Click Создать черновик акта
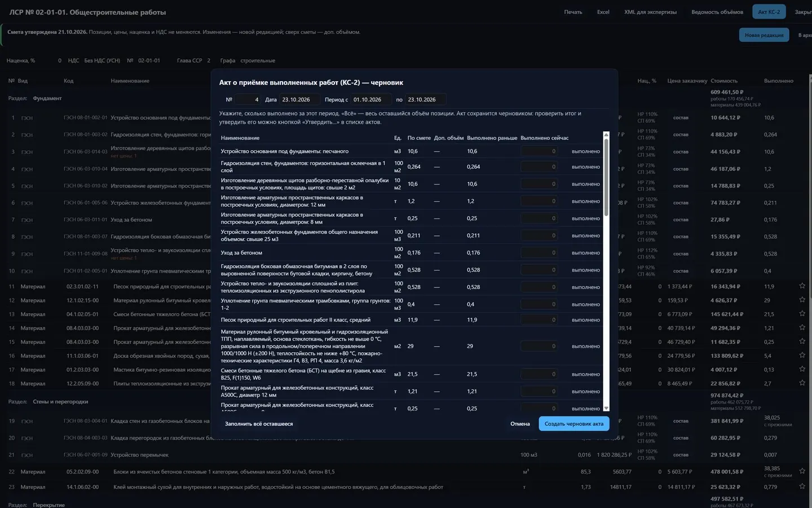This screenshot has width=812, height=508. (x=573, y=424)
